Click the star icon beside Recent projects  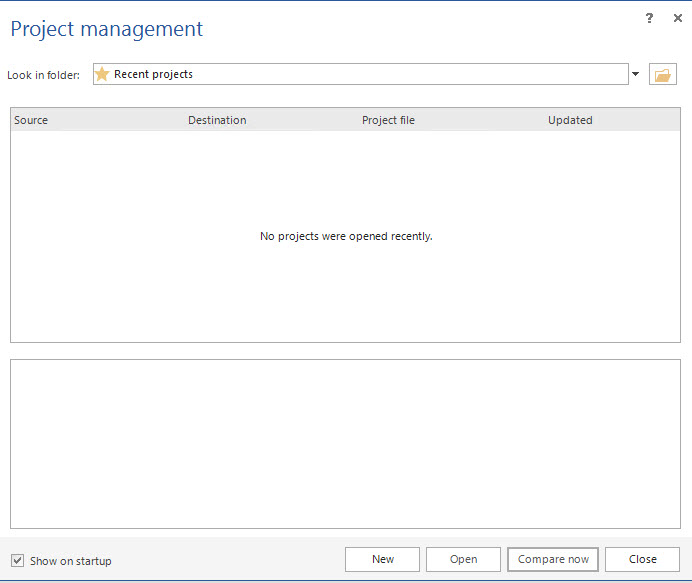tap(102, 74)
